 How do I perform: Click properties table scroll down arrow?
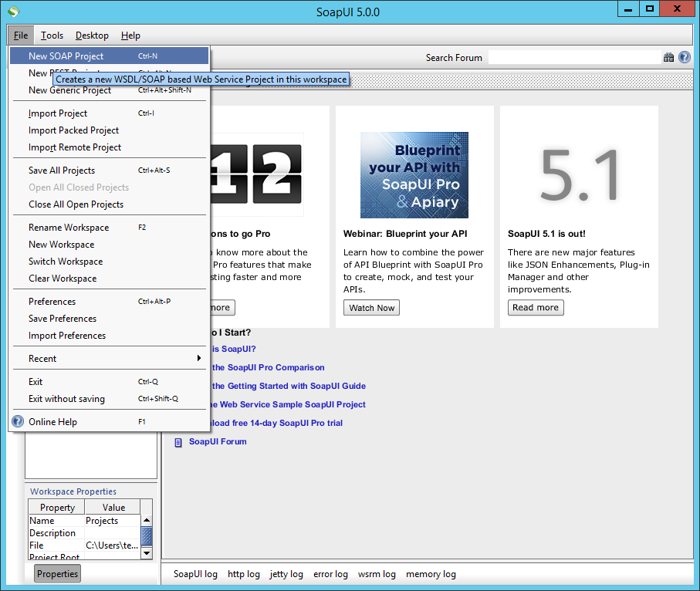(x=147, y=553)
